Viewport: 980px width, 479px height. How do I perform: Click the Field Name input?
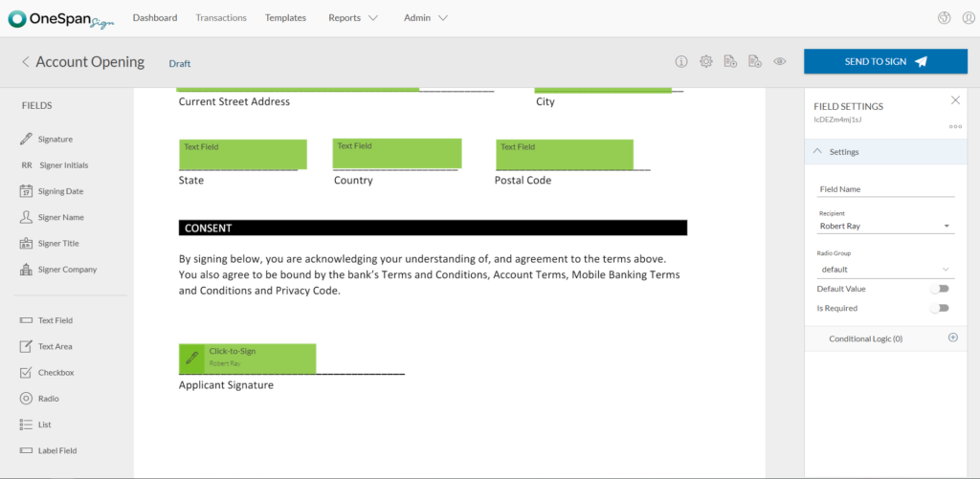pos(885,189)
